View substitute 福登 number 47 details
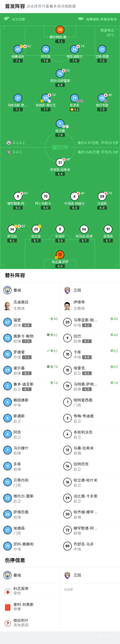 point(30,322)
